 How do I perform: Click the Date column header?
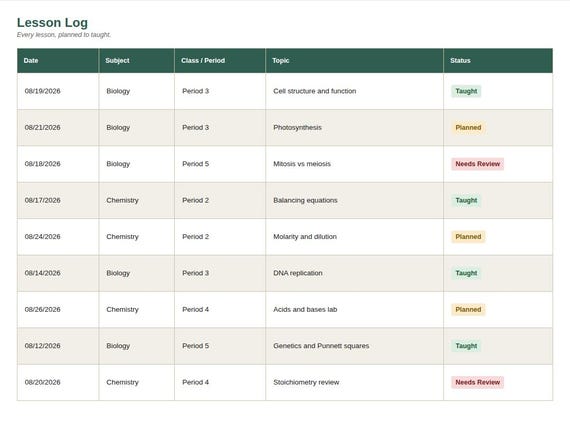58,61
